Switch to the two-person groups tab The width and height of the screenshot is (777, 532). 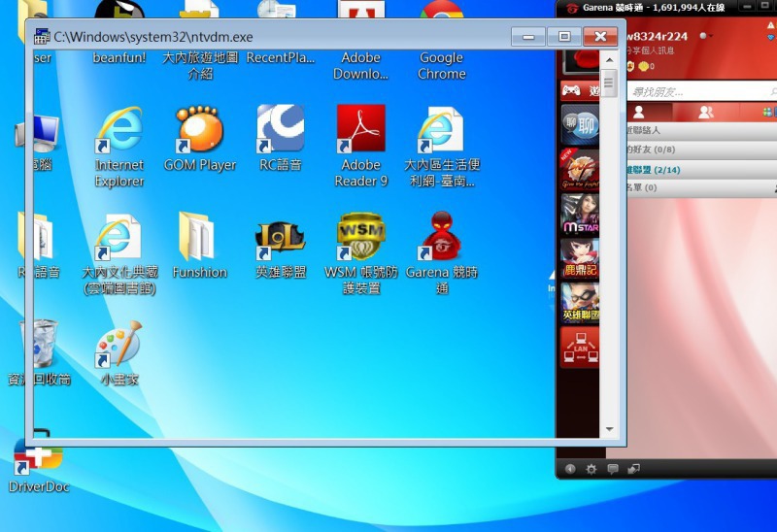706,113
